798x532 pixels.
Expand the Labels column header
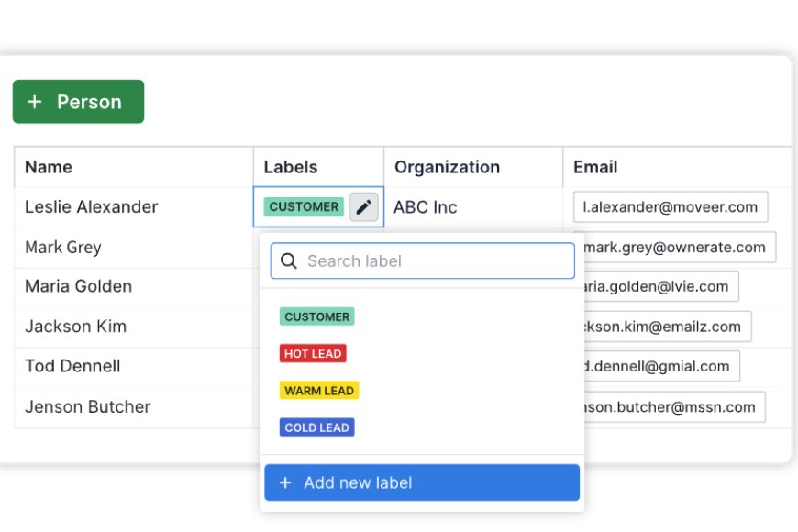coord(290,167)
